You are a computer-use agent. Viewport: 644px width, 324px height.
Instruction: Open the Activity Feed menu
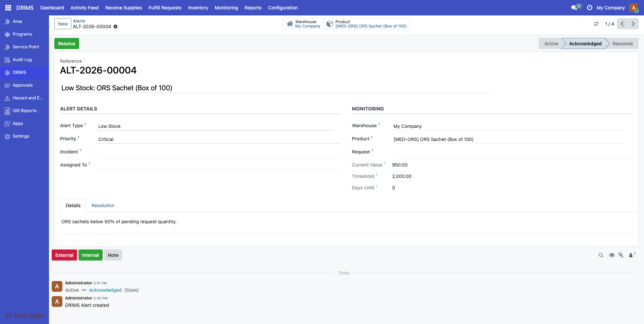point(85,8)
